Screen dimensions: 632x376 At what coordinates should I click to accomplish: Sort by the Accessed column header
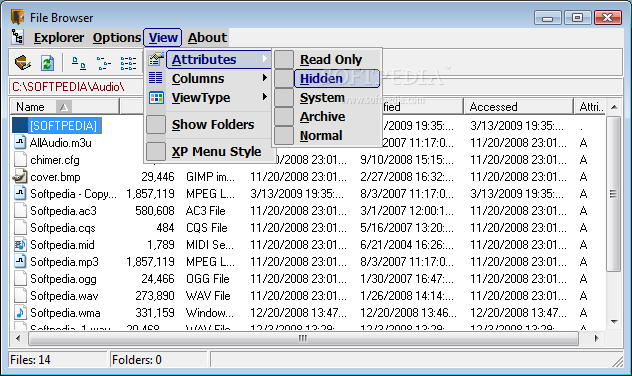(x=518, y=107)
